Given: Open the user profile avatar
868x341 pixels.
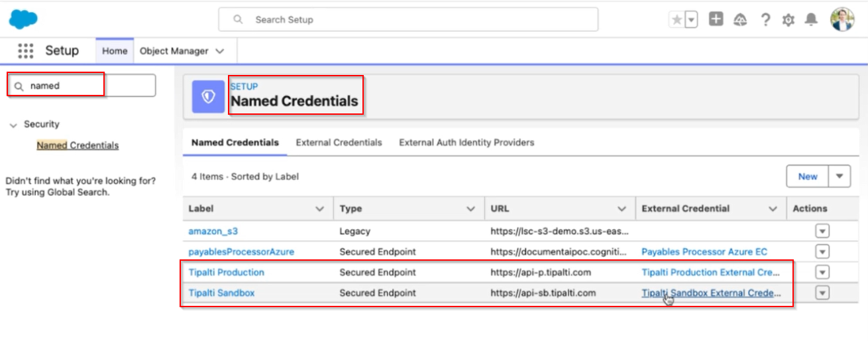Looking at the screenshot, I should (x=842, y=19).
